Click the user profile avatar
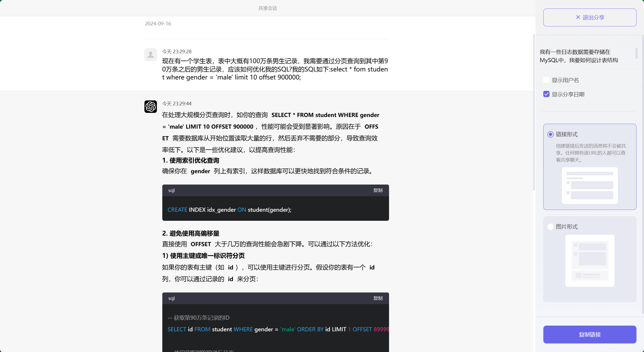This screenshot has height=352, width=644. (x=150, y=55)
